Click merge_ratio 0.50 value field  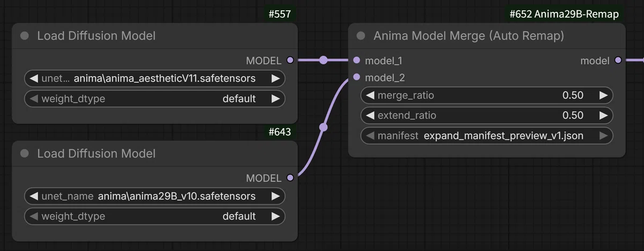pyautogui.click(x=487, y=95)
